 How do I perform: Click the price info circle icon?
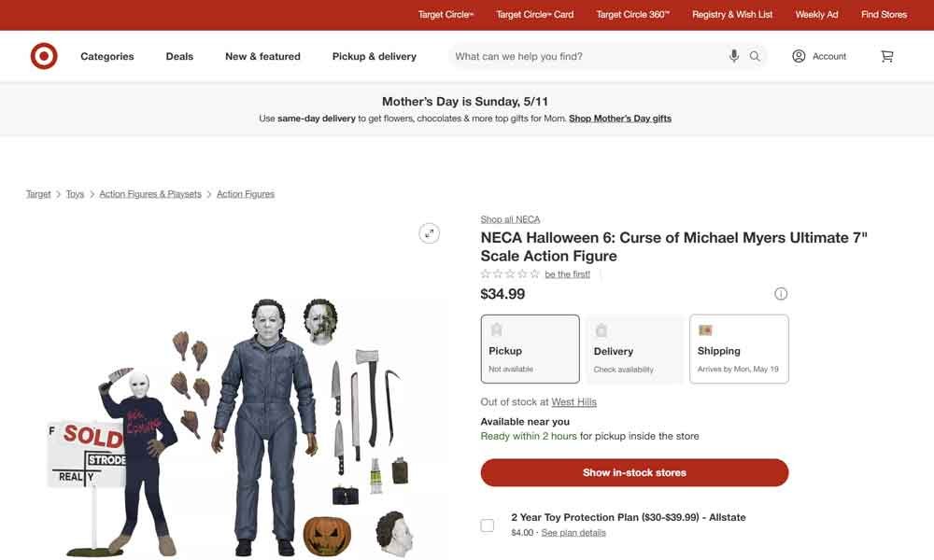[781, 293]
